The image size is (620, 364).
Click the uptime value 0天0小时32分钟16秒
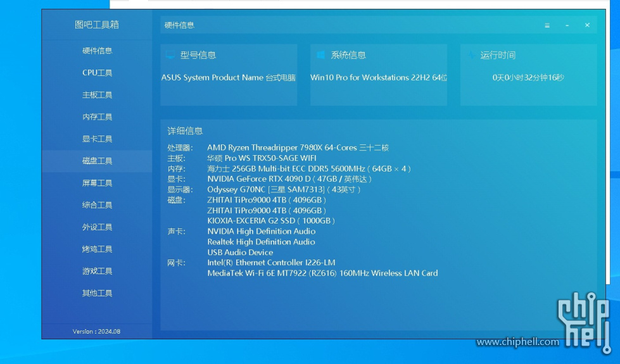pos(528,77)
